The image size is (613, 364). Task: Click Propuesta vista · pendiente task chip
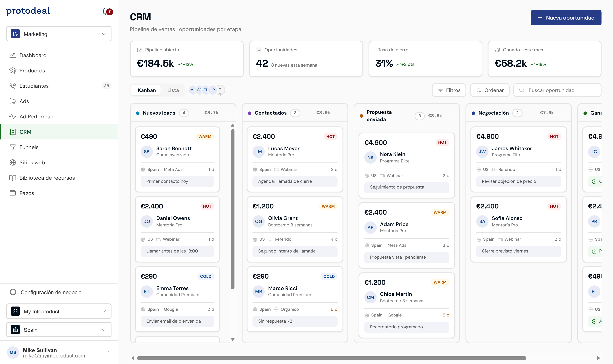[407, 257]
